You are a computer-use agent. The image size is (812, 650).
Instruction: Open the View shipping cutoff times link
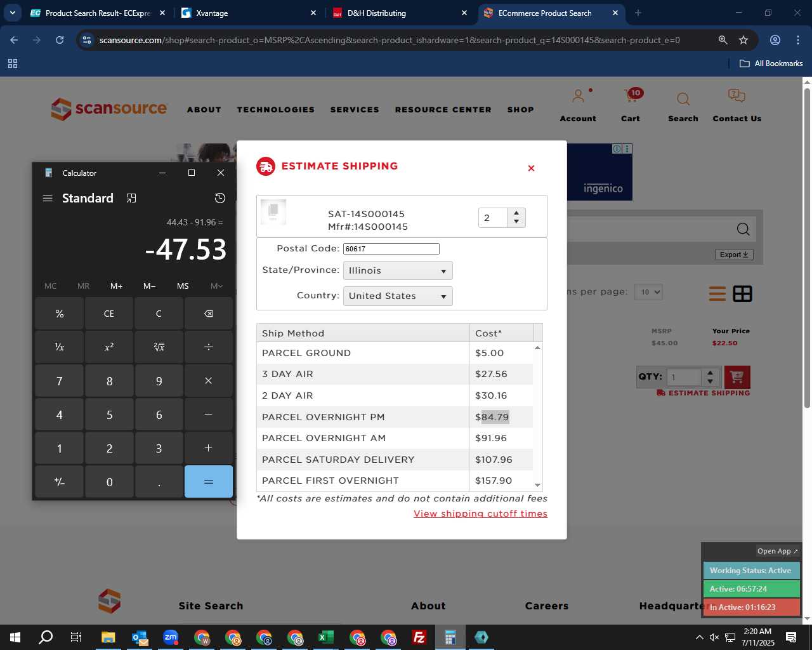(480, 514)
